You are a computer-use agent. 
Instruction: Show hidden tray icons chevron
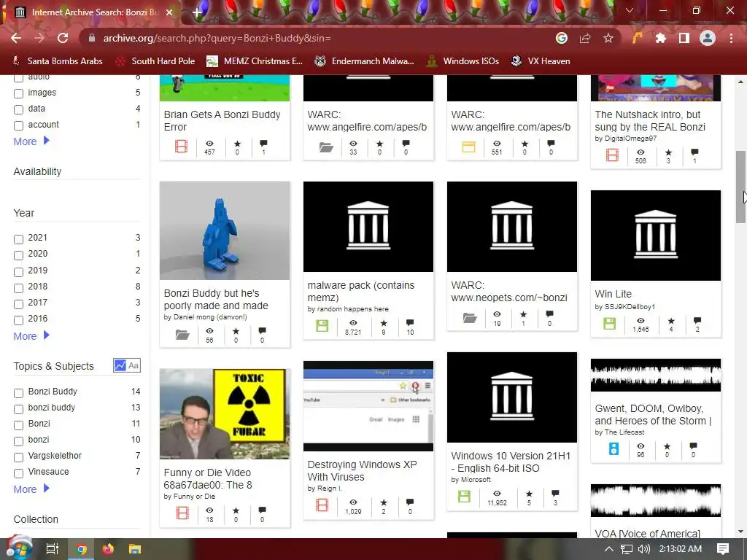609,549
